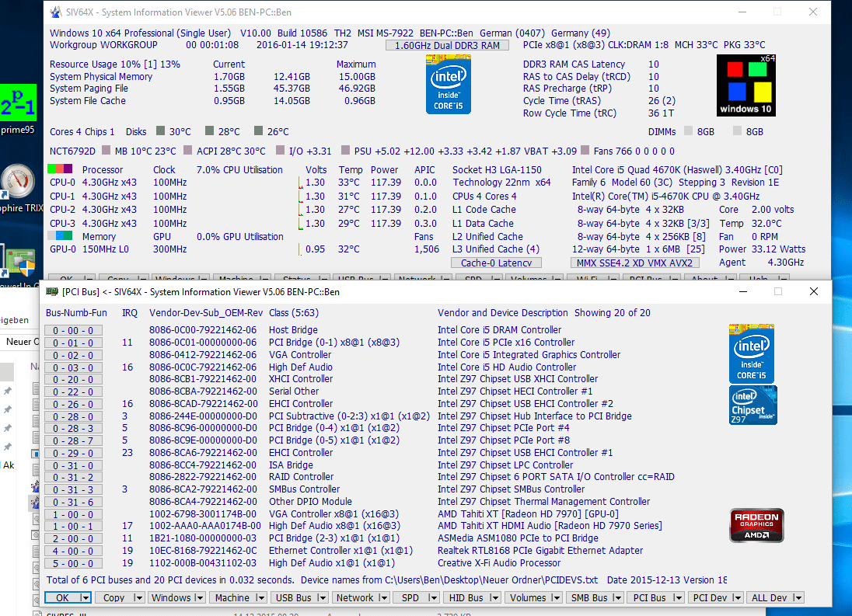Viewport: 852px width, 616px height.
Task: Click the square indicator before Fans 766
Action: tap(585, 150)
